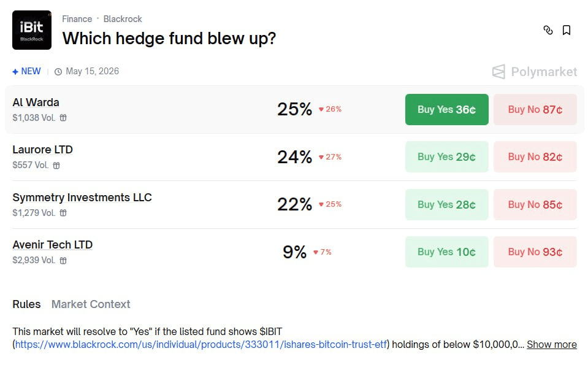Click the gift icon beside Laurore LTD volume
The width and height of the screenshot is (588, 370).
[x=56, y=165]
